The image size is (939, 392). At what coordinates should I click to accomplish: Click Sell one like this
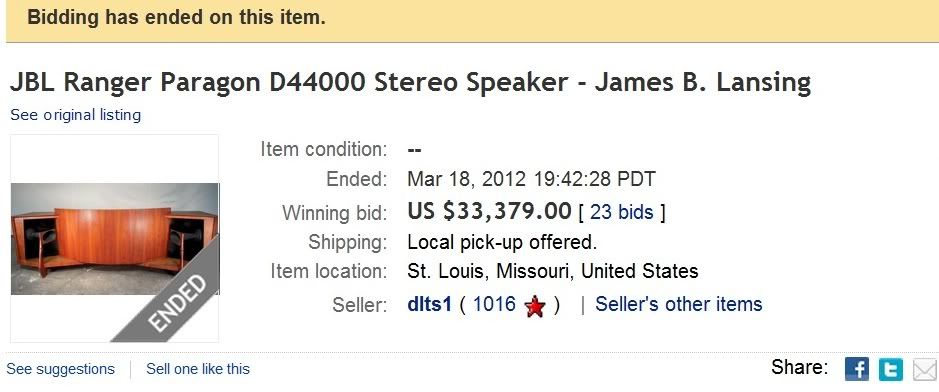198,369
